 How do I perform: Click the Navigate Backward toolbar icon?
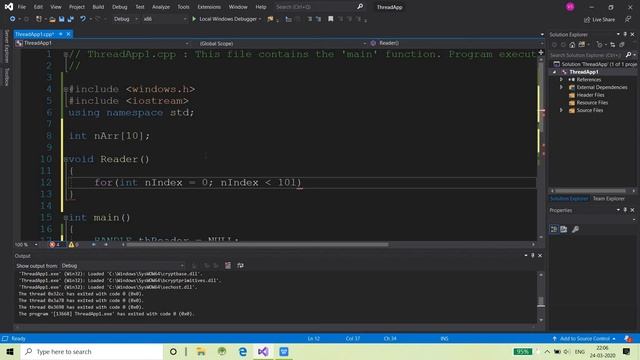[13, 19]
